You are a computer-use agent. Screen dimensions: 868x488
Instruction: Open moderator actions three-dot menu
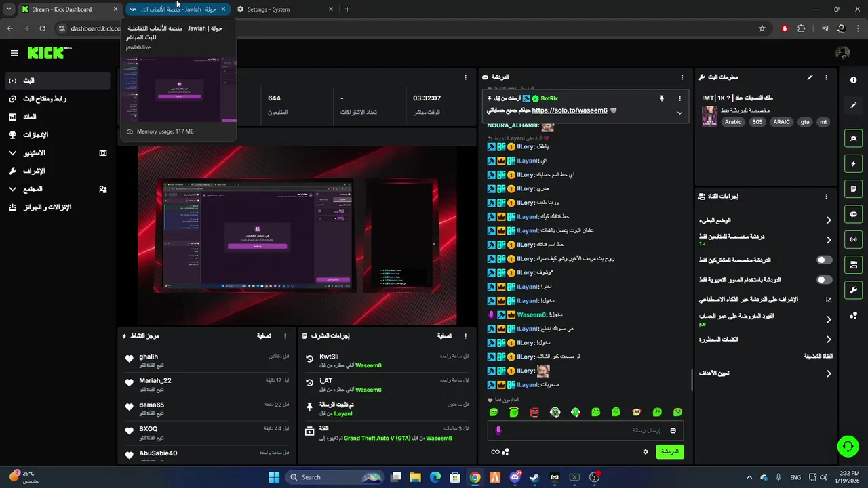point(465,335)
